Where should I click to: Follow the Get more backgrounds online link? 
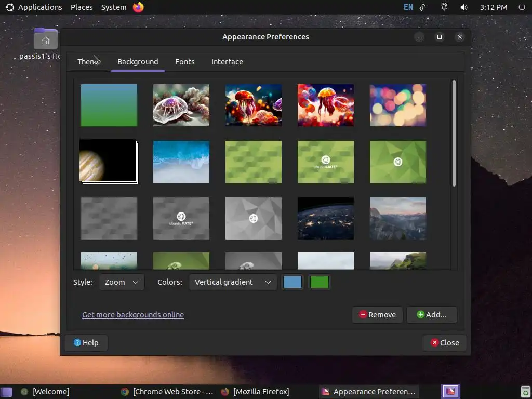tap(133, 314)
